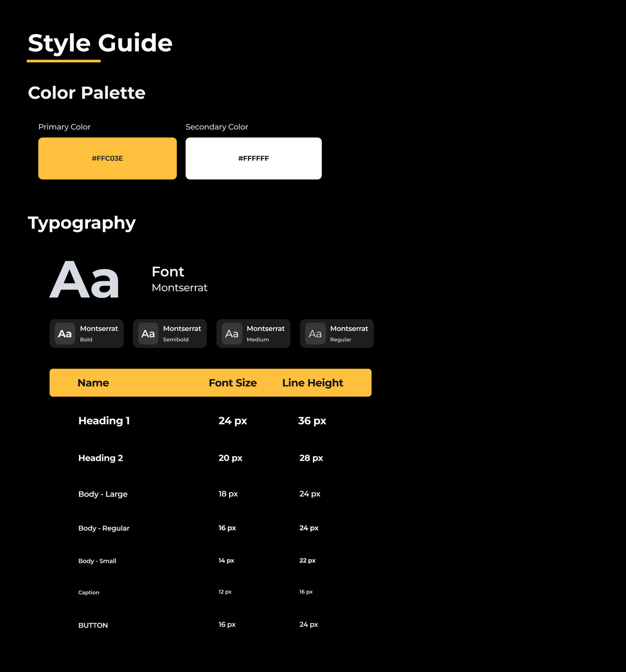Screen dimensions: 626x672
Task: Select the Caption style name
Action: (89, 593)
